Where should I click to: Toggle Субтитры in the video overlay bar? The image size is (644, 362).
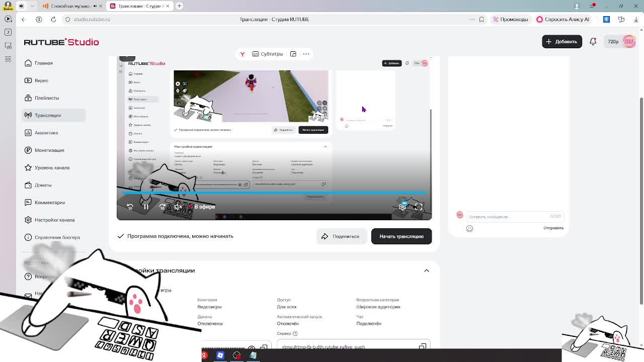point(268,54)
